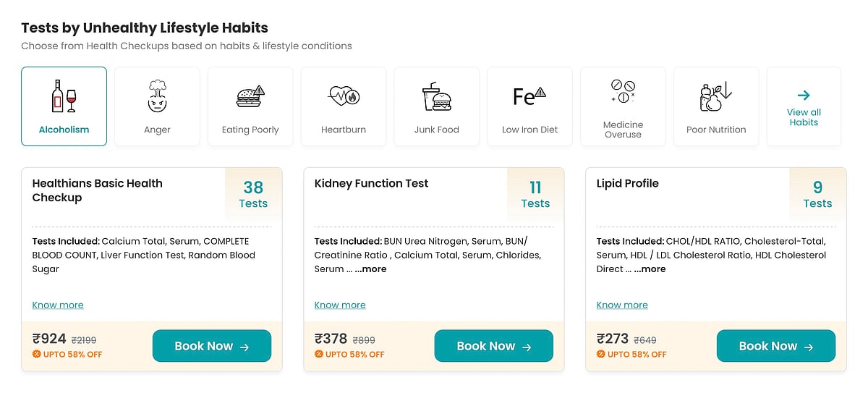
Task: Click the 38 Tests badge
Action: point(253,194)
